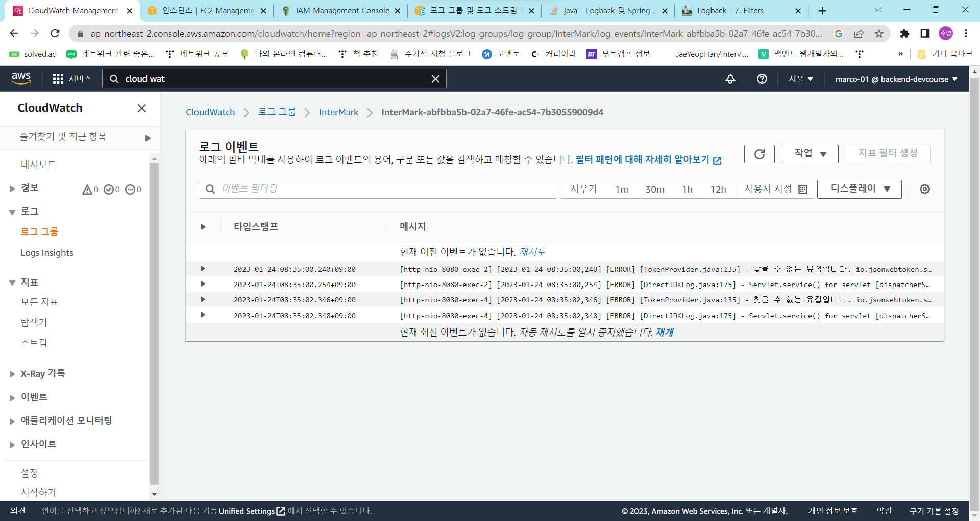Open the 작업 actions dropdown
980x521 pixels.
click(x=810, y=154)
